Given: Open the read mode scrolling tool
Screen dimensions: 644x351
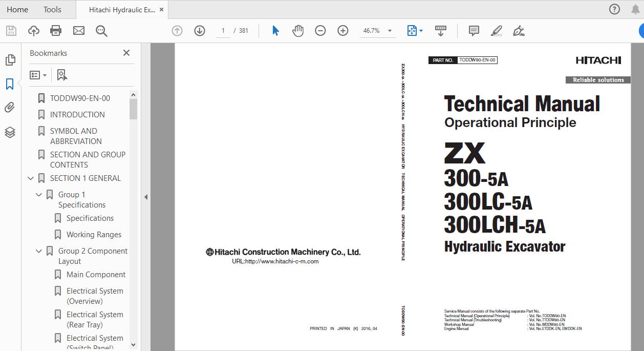Looking at the screenshot, I should pyautogui.click(x=441, y=31).
